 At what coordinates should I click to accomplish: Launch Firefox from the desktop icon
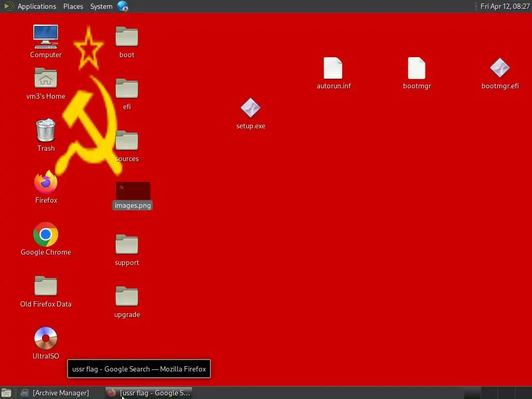46,182
